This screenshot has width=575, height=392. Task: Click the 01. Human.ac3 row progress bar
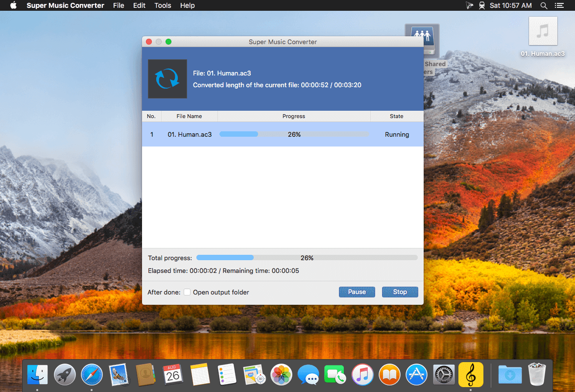coord(294,134)
